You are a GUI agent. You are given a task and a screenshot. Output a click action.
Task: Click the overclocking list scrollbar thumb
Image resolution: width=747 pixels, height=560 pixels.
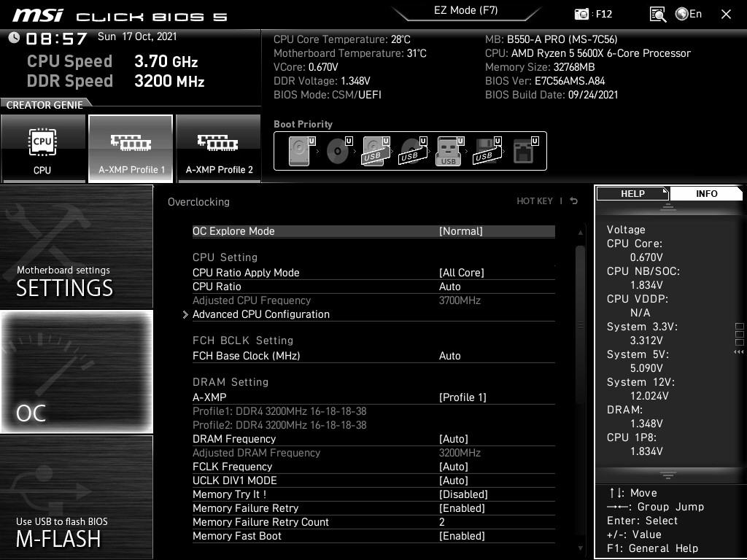(x=580, y=325)
